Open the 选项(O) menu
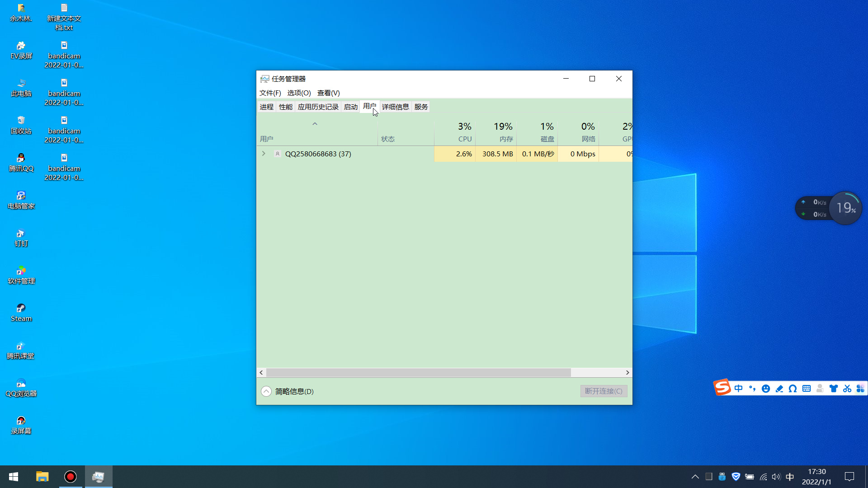868x488 pixels. pyautogui.click(x=299, y=93)
